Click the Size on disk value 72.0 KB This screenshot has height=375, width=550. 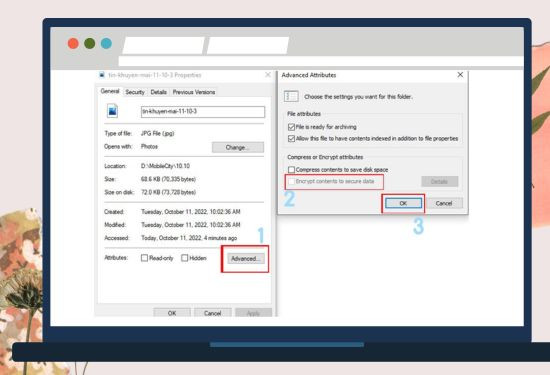click(x=168, y=192)
